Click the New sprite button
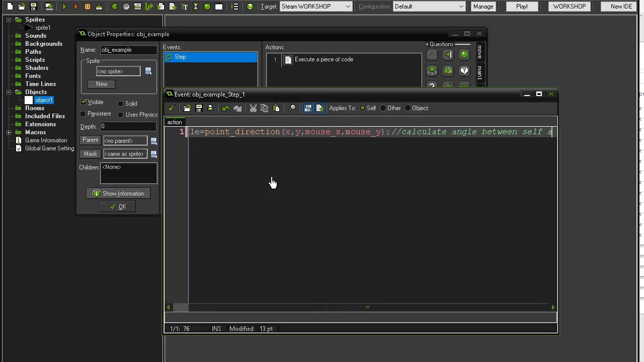 point(102,84)
